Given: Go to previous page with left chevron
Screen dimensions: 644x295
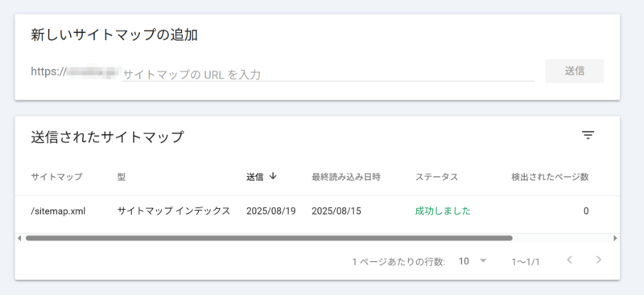Looking at the screenshot, I should [x=569, y=260].
